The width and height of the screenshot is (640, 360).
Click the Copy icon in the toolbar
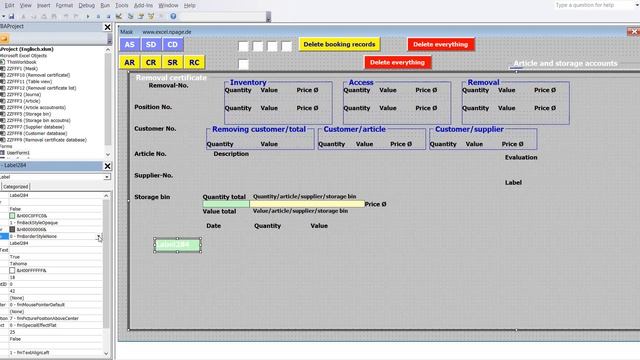coord(33,16)
